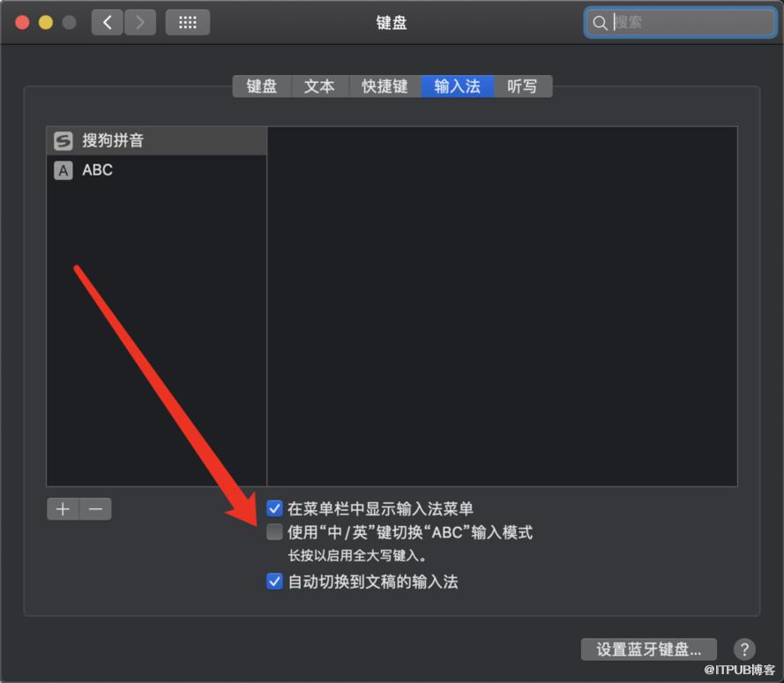Viewport: 784px width, 683px height.
Task: Show all preferences grid button
Action: coord(188,23)
